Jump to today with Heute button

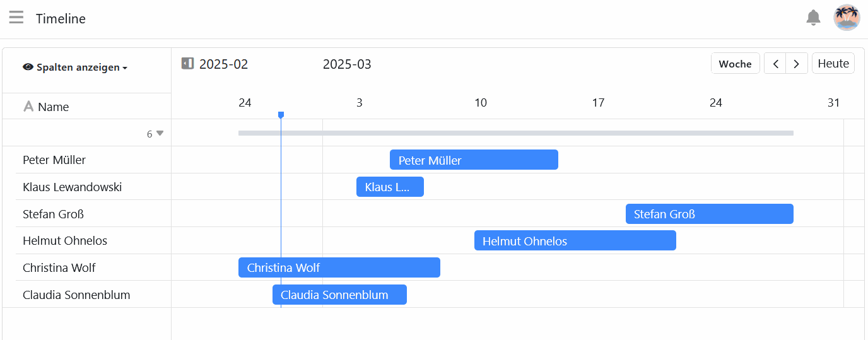tap(833, 64)
